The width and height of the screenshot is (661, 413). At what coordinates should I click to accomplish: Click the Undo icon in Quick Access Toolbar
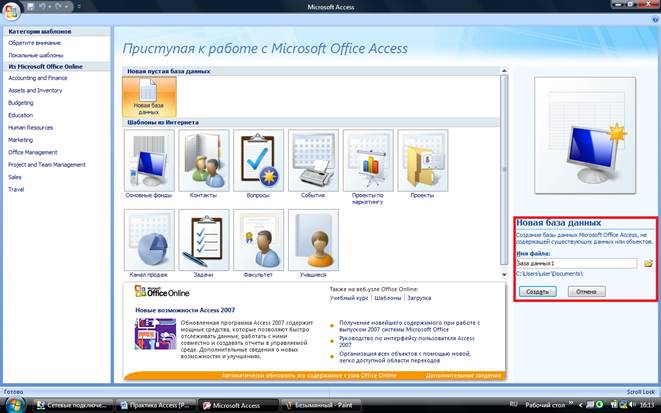[x=42, y=7]
